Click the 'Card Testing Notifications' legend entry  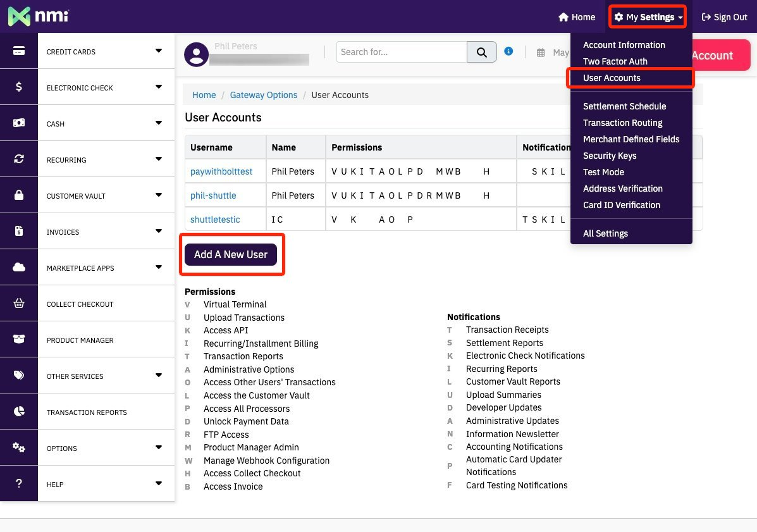[517, 485]
